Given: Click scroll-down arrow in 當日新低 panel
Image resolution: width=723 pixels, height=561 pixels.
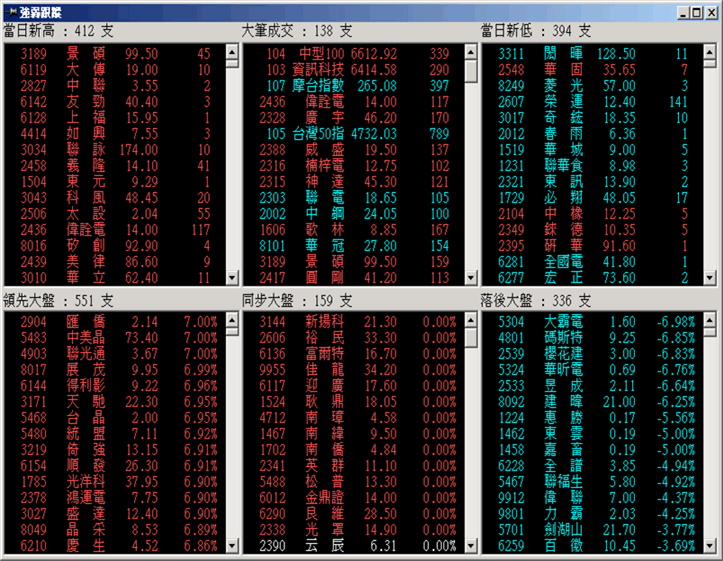Looking at the screenshot, I should [x=710, y=278].
